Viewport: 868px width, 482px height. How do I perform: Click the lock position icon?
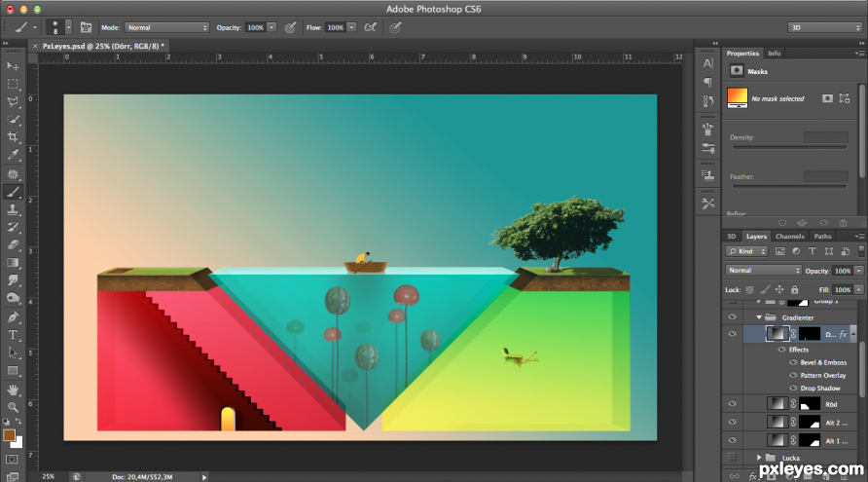tap(779, 289)
